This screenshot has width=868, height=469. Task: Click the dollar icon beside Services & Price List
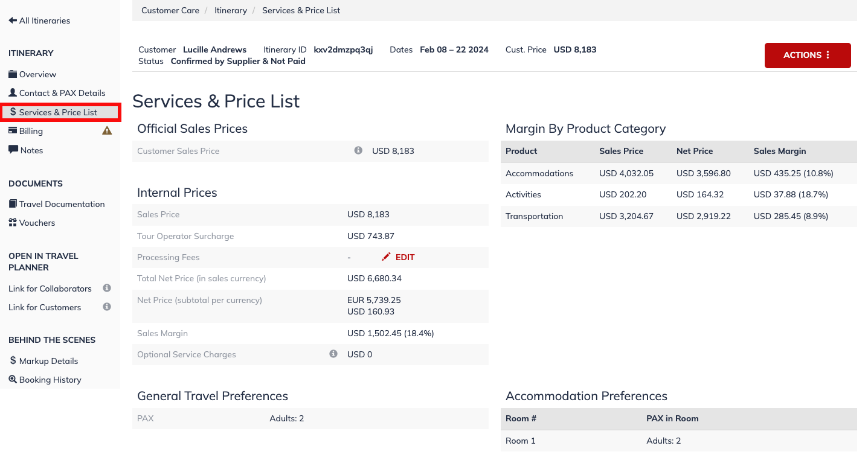(13, 112)
